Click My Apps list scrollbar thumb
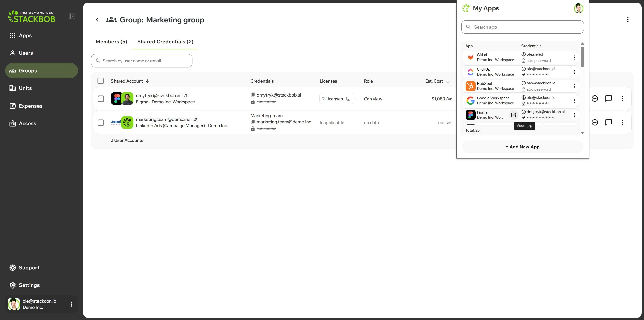644x320 pixels. pos(582,57)
